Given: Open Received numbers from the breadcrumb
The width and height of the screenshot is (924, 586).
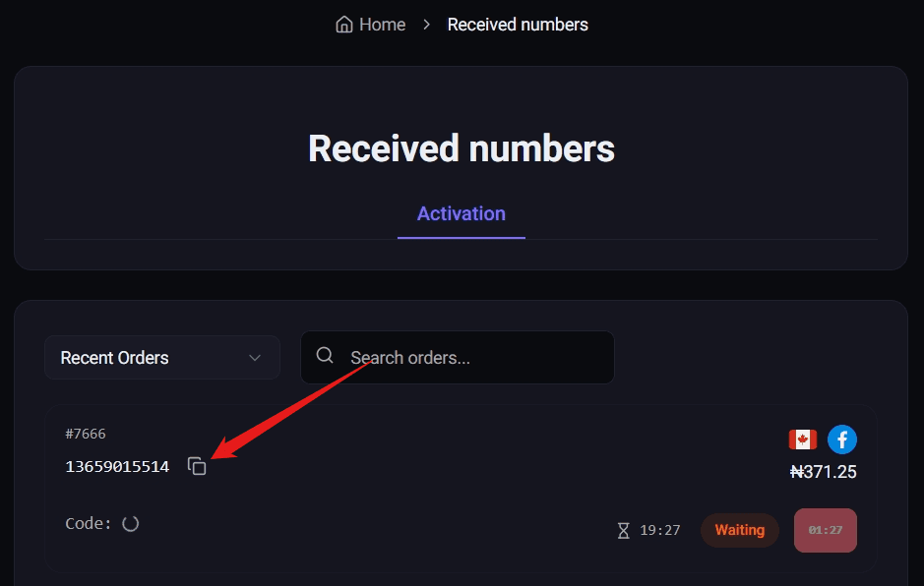Looking at the screenshot, I should [x=518, y=24].
